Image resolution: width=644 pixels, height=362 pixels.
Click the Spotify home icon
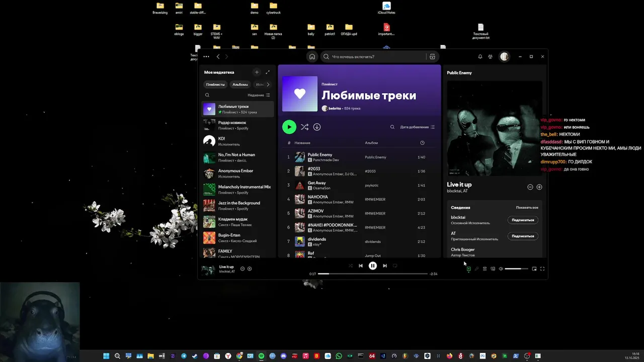312,57
